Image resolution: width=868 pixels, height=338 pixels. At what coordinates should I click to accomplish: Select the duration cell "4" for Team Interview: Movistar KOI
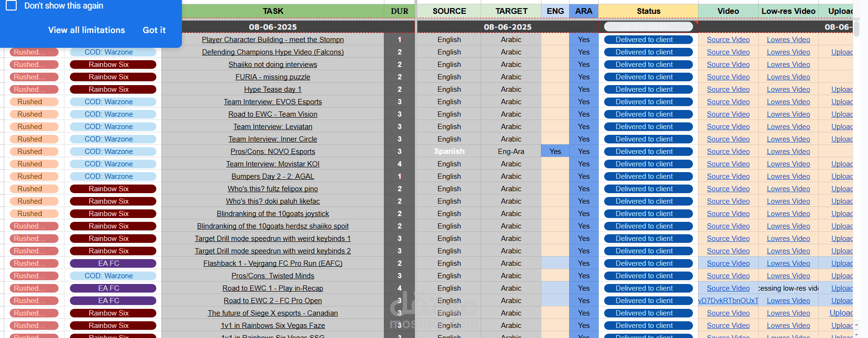coord(400,164)
